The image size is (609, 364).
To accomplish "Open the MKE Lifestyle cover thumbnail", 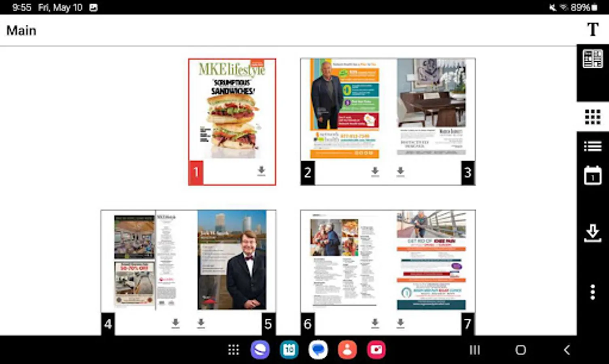I will click(x=232, y=109).
